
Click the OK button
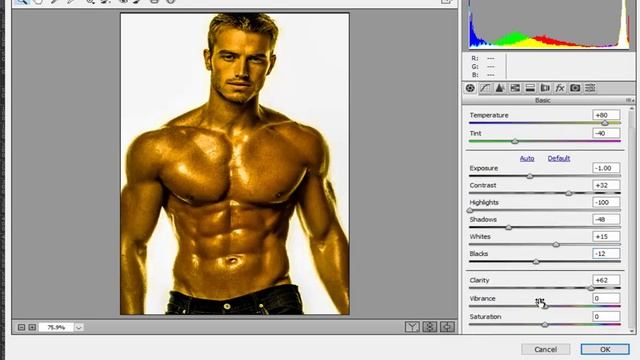(x=605, y=349)
